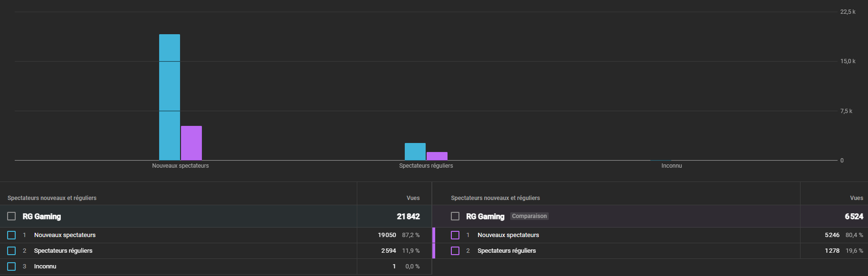This screenshot has height=276, width=868.
Task: Toggle the purple Nouveaux spectateurs checkbox
Action: tap(455, 235)
